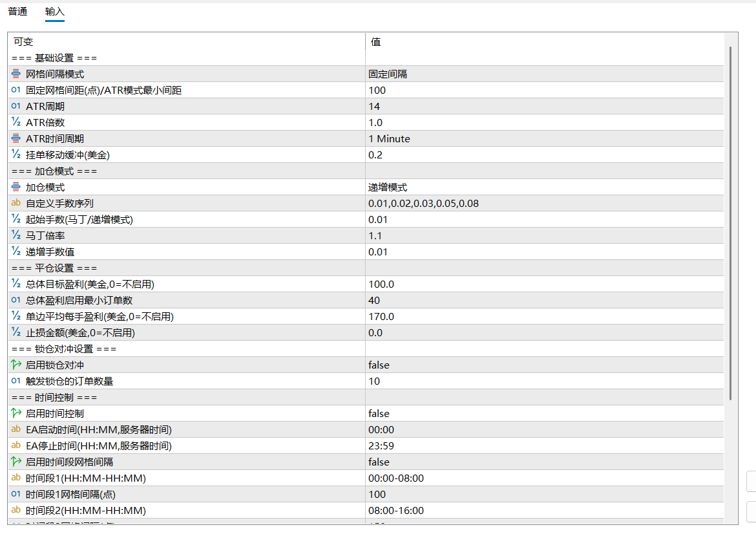Select the === 加仓模式 === section row
The width and height of the screenshot is (756, 536).
[366, 171]
